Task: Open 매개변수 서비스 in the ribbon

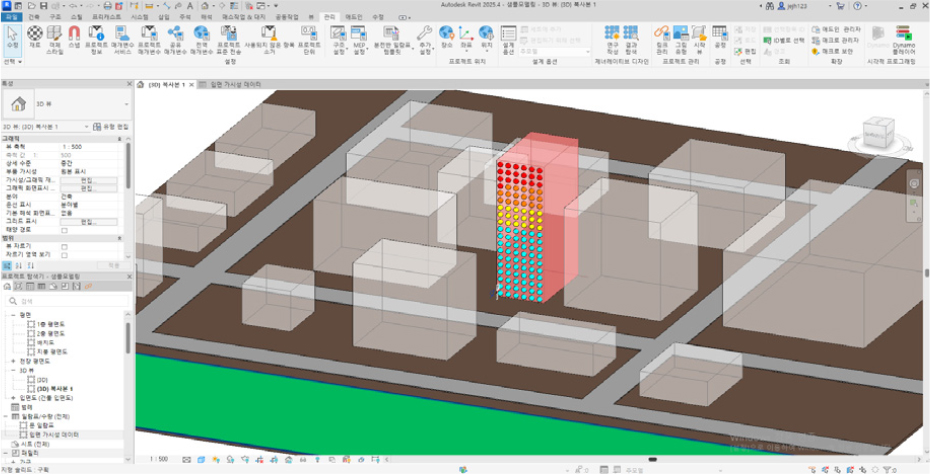Action: pyautogui.click(x=122, y=39)
